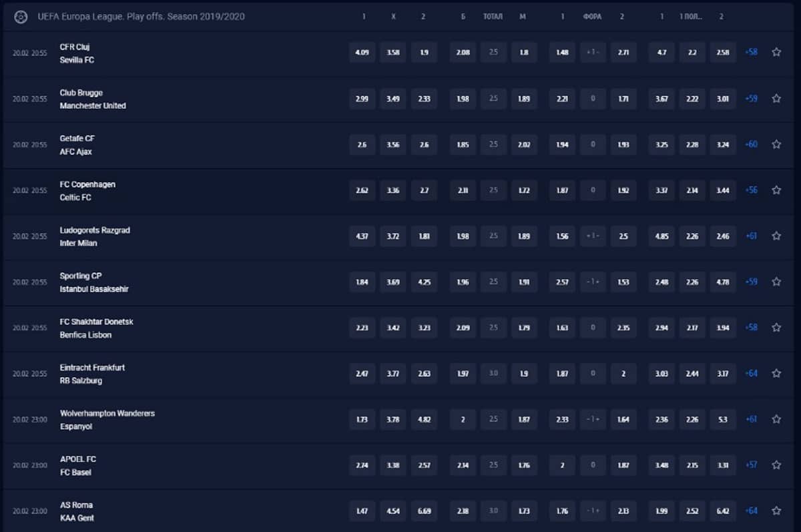Favorite Shakhtar Donetsk vs Benfica match
The width and height of the screenshot is (801, 532).
pyautogui.click(x=776, y=328)
